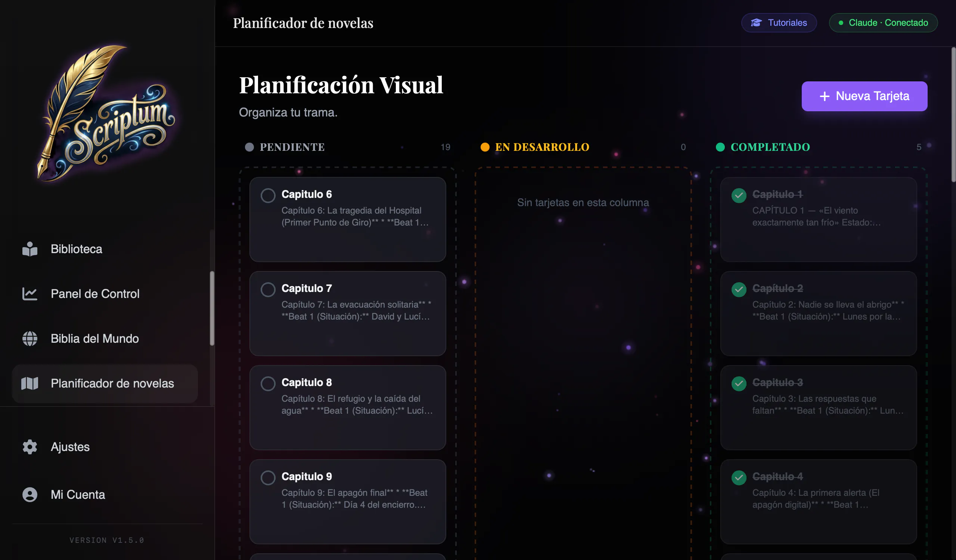Viewport: 956px width, 560px height.
Task: Click the sidebar vertical scrollbar
Action: (212, 308)
